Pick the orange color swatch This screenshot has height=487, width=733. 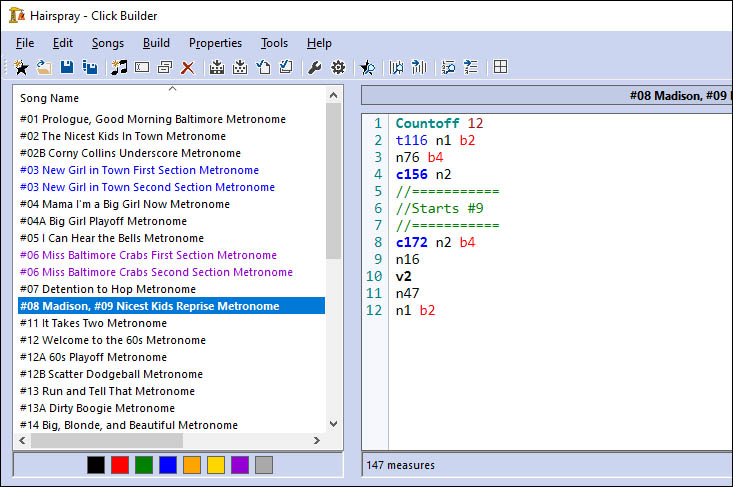coord(192,465)
